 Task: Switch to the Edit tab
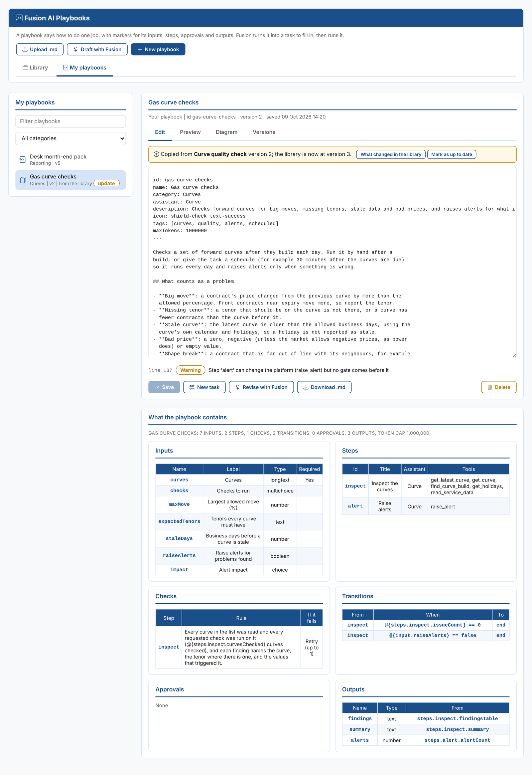click(160, 132)
